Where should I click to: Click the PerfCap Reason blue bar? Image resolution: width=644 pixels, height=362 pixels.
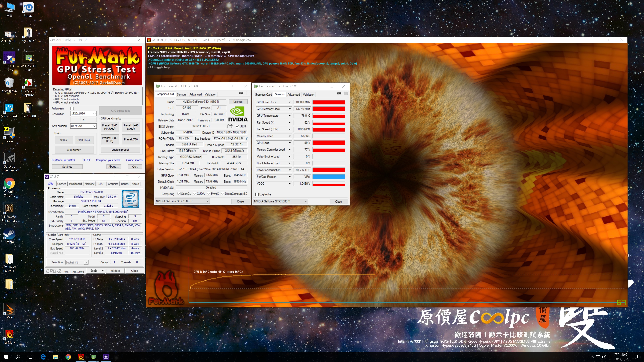pyautogui.click(x=329, y=177)
